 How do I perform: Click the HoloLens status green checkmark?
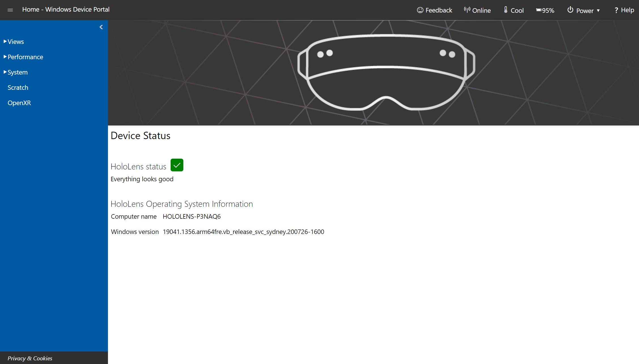tap(177, 165)
